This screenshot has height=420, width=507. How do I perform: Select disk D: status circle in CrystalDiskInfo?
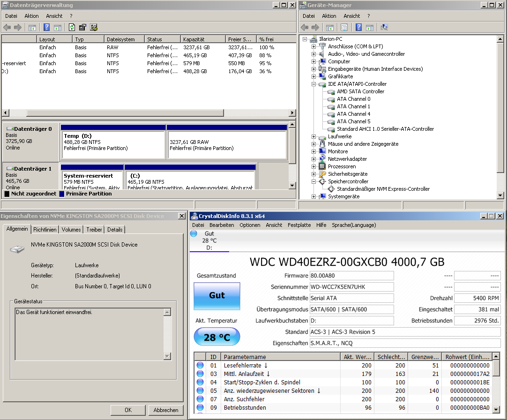tap(194, 233)
